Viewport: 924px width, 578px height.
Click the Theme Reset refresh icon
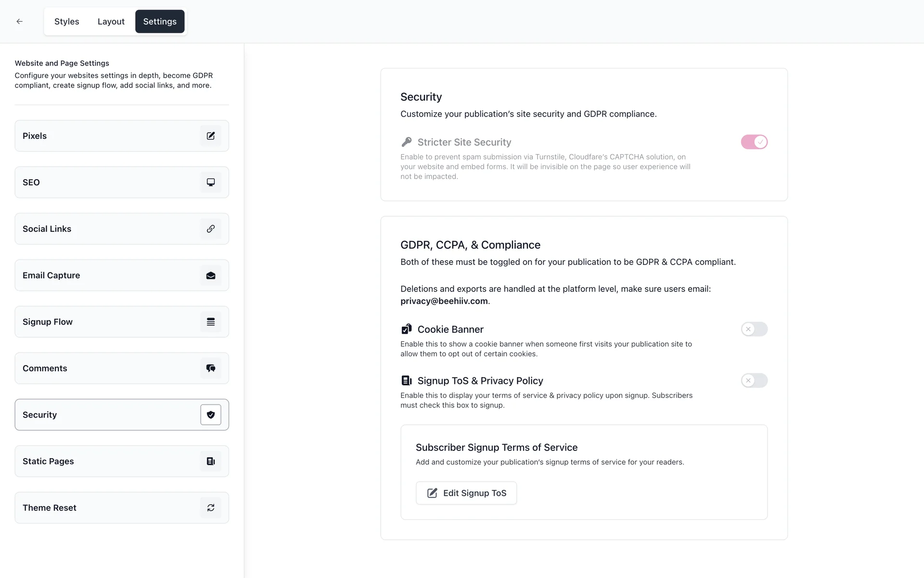[x=211, y=508]
